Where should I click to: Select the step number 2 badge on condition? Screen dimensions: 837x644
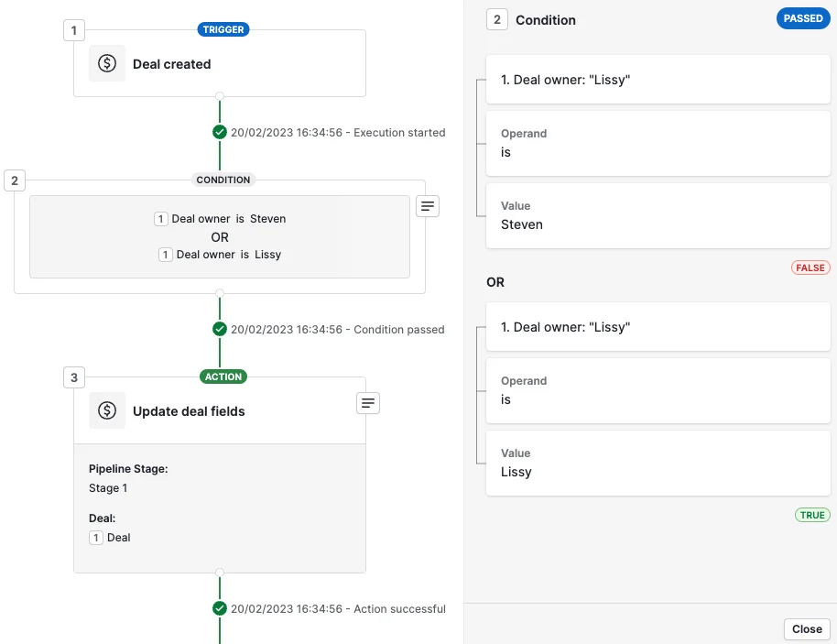[x=15, y=180]
